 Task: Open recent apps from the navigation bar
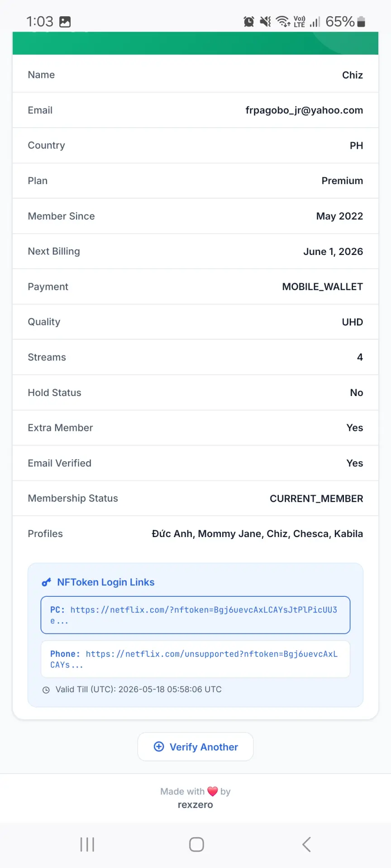[x=87, y=844]
